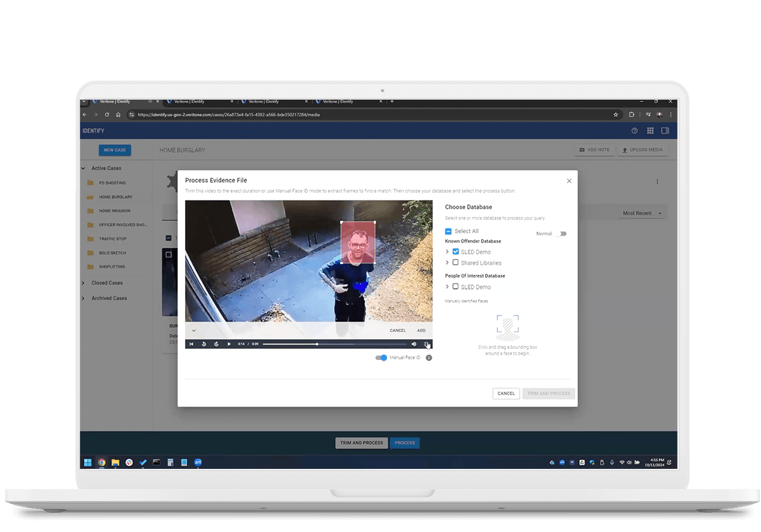Image resolution: width=761 pixels, height=532 pixels.
Task: Open the Home Invasion case folder
Action: (114, 211)
